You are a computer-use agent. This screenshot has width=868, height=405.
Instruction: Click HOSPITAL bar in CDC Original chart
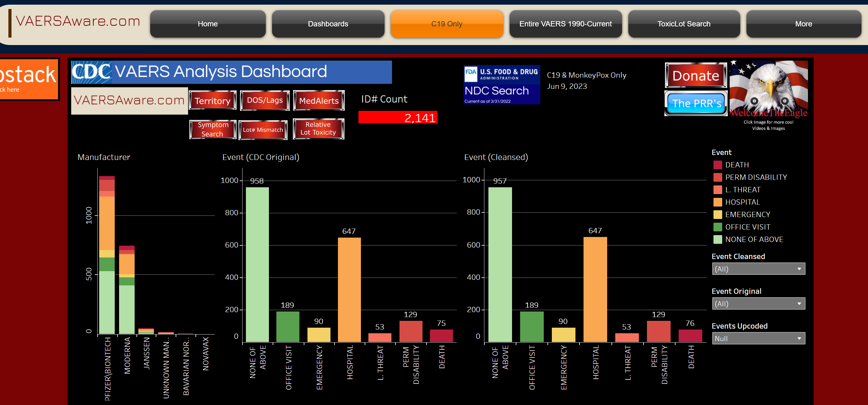pyautogui.click(x=349, y=290)
